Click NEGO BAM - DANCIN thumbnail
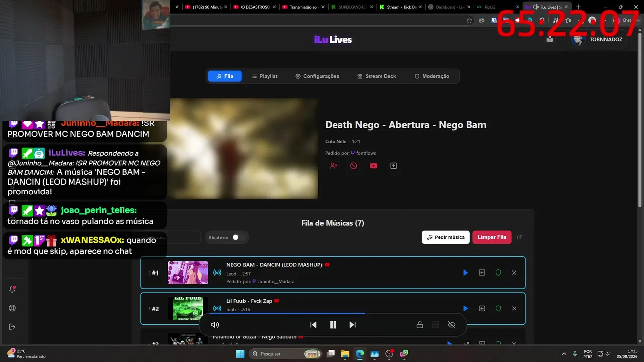644x362 pixels. tap(188, 273)
